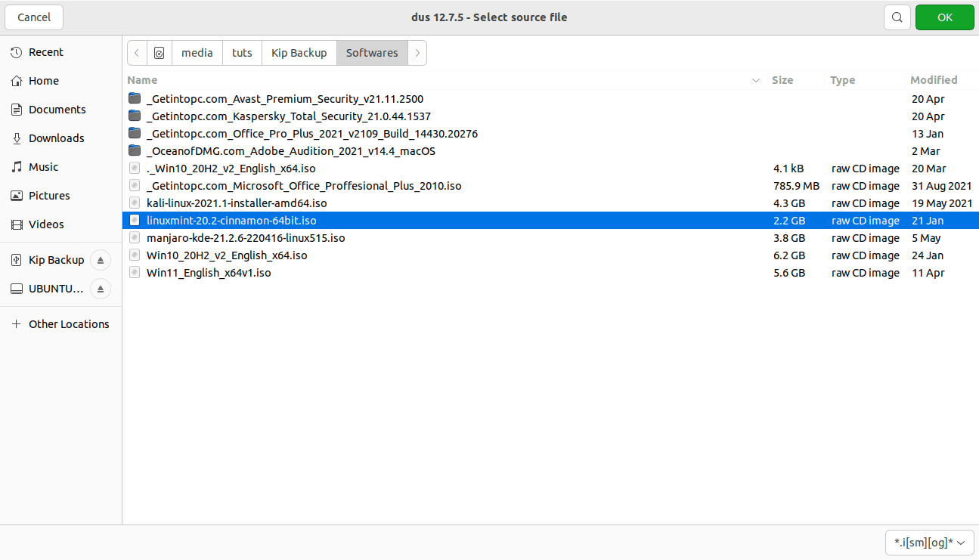
Task: Navigate to tuts in path bar
Action: [x=242, y=53]
